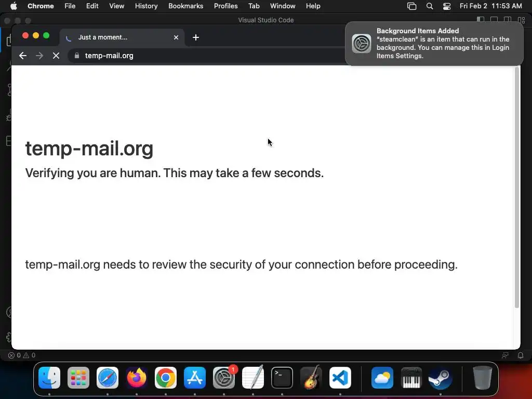Click the page's vertical scrollbar

517,187
